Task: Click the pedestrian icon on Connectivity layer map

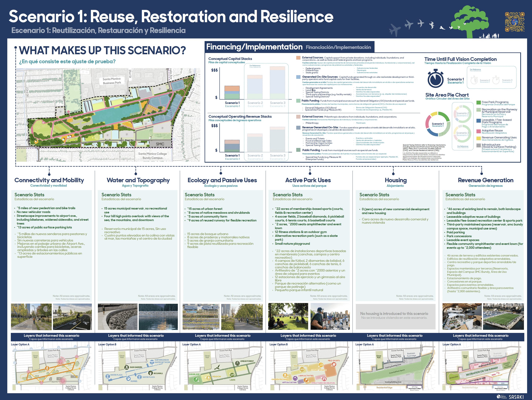Action: pos(47,368)
